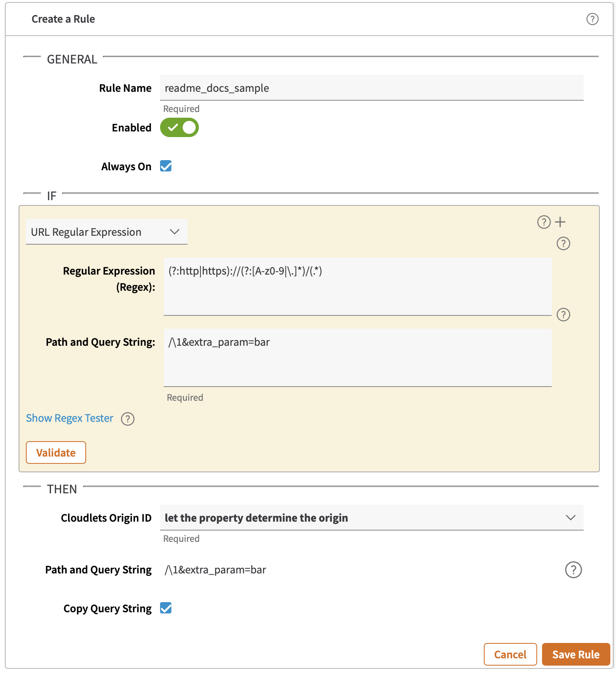Add another match condition with plus icon
616x683 pixels.
click(x=560, y=222)
